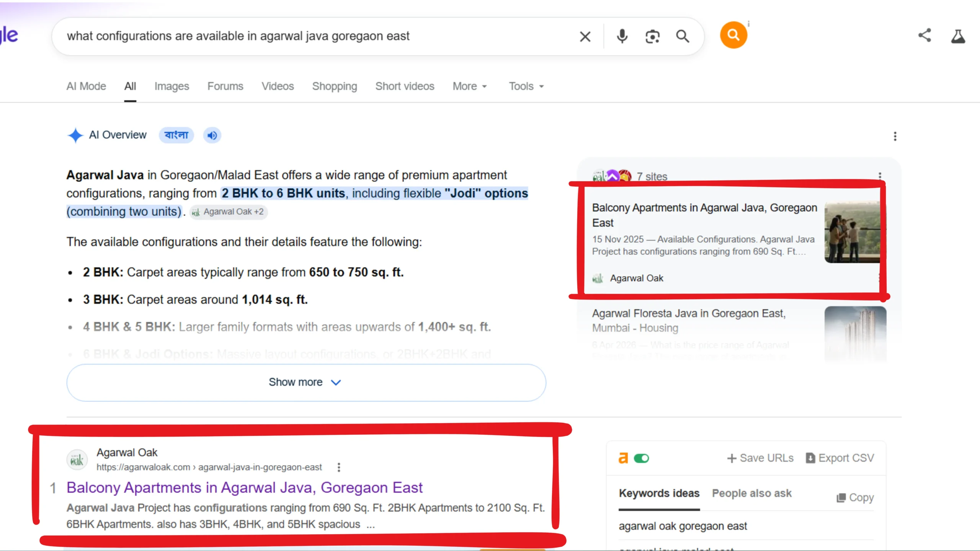Expand the More search filters dropdown

coord(470,86)
